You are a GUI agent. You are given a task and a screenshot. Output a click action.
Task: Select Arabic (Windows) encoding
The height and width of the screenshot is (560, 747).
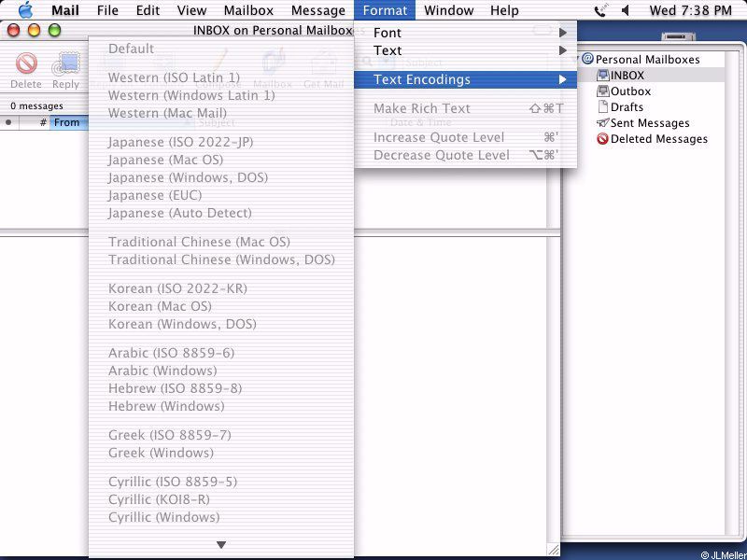pyautogui.click(x=221, y=371)
